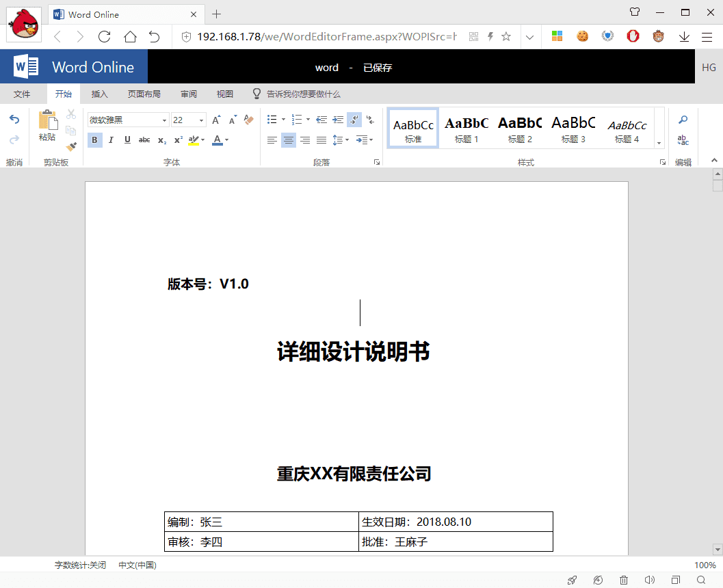Apply subscript formatting
Screen dimensions: 723x588
[x=161, y=140]
